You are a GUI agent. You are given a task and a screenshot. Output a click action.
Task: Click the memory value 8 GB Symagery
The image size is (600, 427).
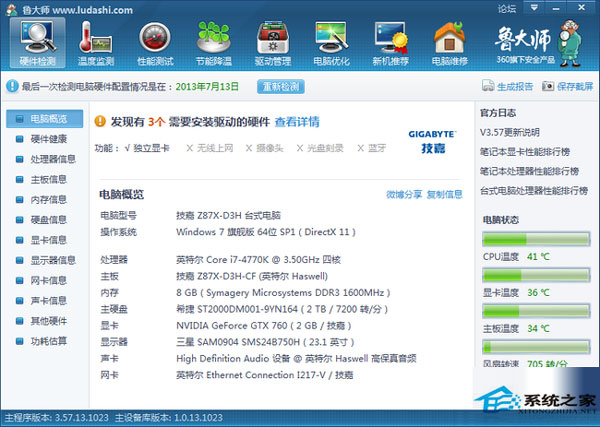pyautogui.click(x=283, y=293)
